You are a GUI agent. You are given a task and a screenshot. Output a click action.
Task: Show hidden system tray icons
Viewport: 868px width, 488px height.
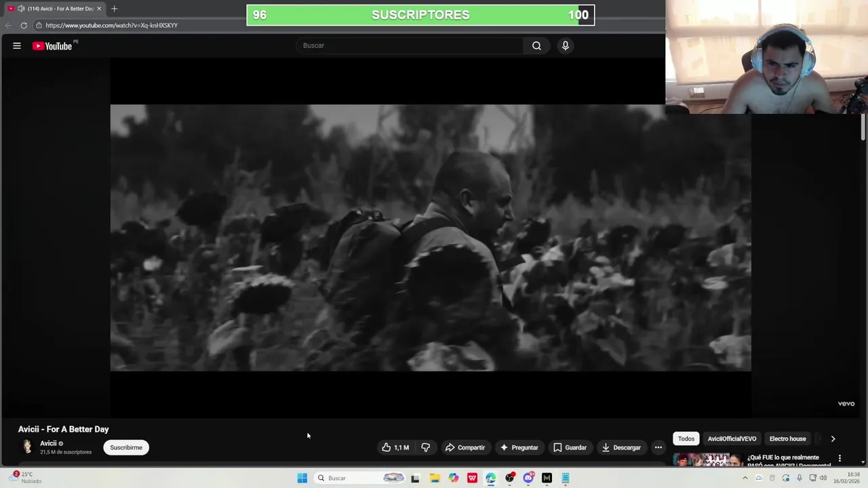pyautogui.click(x=745, y=478)
